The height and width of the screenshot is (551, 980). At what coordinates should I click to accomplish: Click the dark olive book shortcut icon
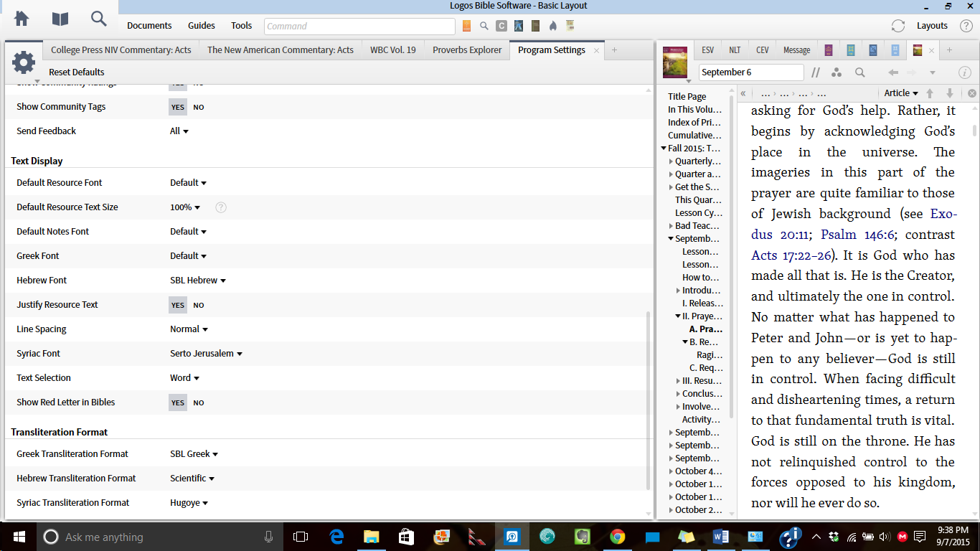coord(535,26)
